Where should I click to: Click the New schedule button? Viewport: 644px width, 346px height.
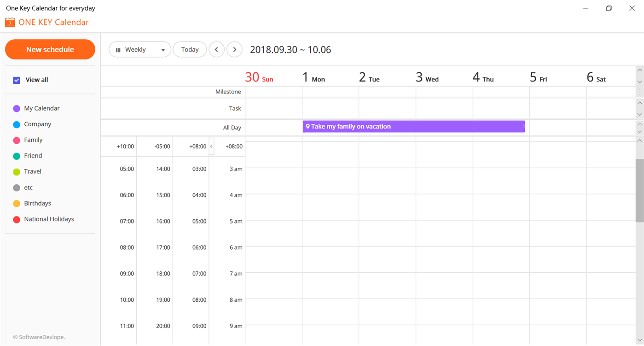click(x=50, y=49)
